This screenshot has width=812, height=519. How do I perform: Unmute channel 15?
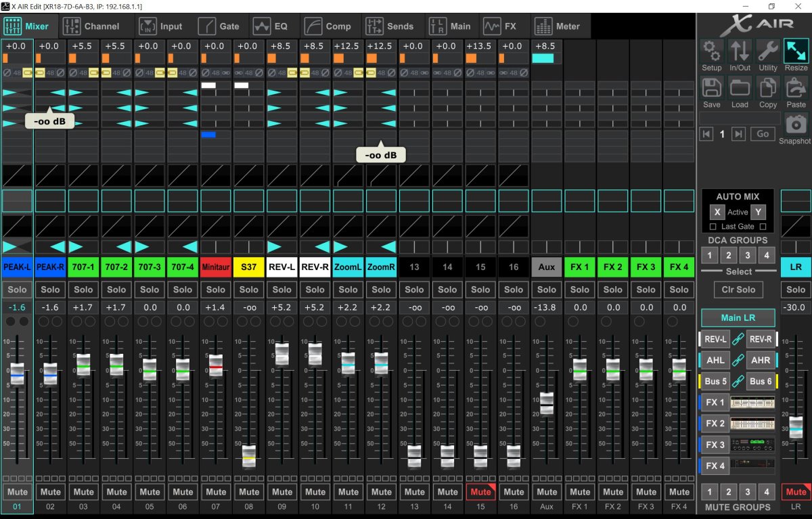point(480,492)
